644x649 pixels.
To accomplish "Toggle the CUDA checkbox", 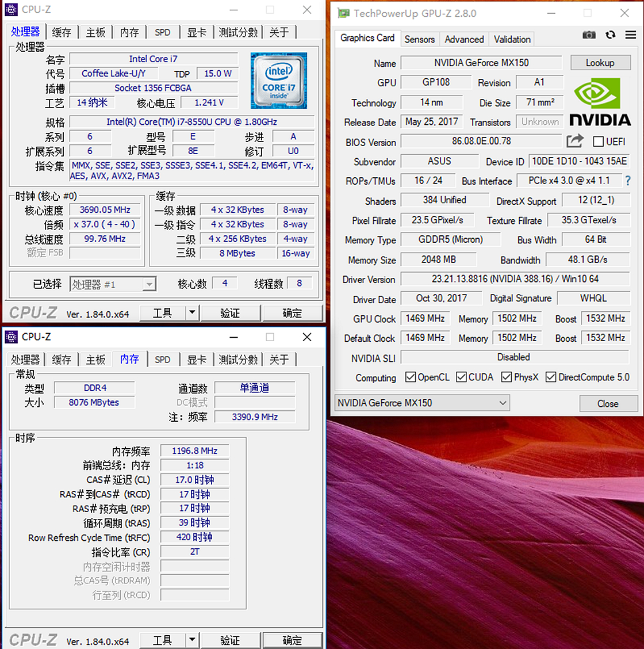I will tap(461, 377).
